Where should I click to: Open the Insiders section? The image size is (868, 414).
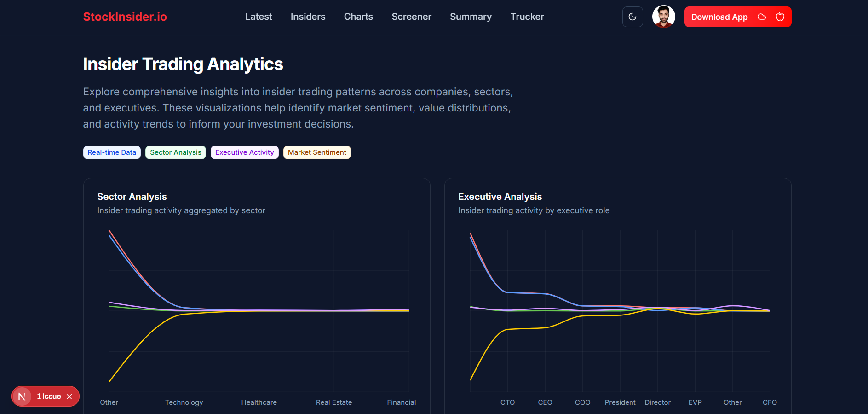coord(308,17)
